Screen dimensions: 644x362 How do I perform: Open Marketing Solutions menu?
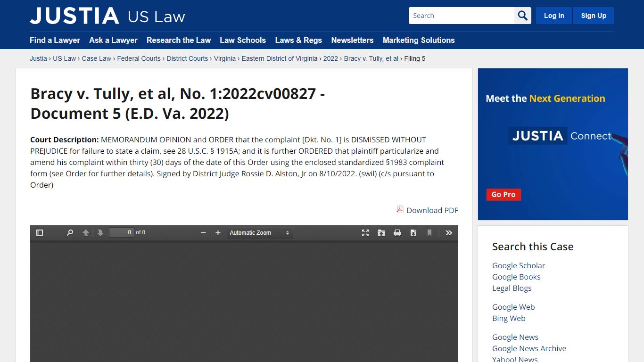coord(419,40)
